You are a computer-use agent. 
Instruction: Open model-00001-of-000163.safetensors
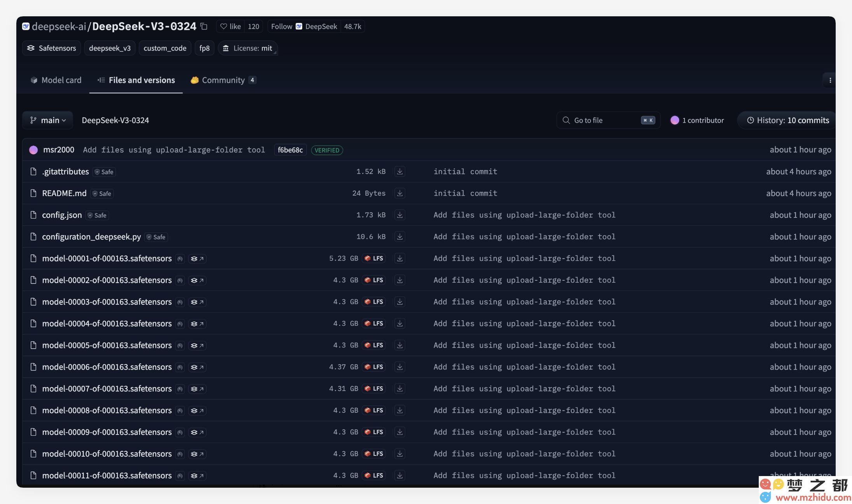[x=107, y=259]
